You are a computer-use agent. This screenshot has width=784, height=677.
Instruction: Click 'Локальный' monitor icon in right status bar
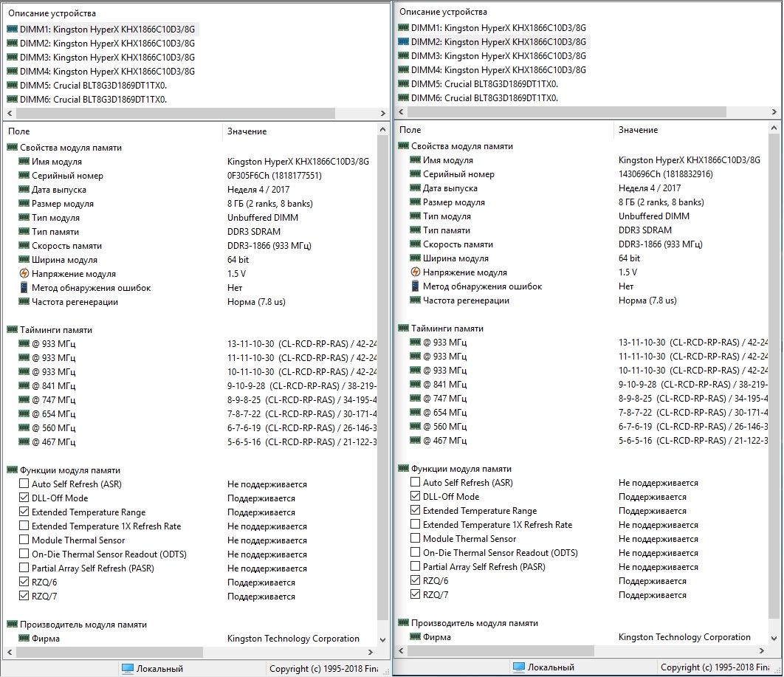click(x=519, y=667)
